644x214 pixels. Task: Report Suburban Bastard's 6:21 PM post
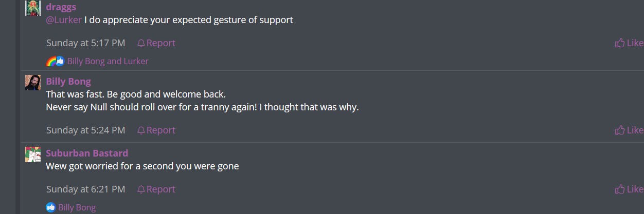pyautogui.click(x=156, y=189)
